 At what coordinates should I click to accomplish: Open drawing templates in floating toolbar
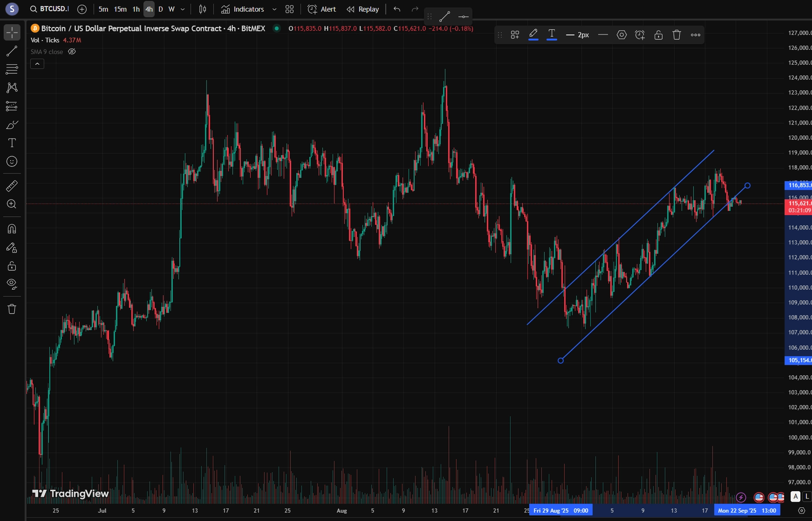[x=515, y=35]
